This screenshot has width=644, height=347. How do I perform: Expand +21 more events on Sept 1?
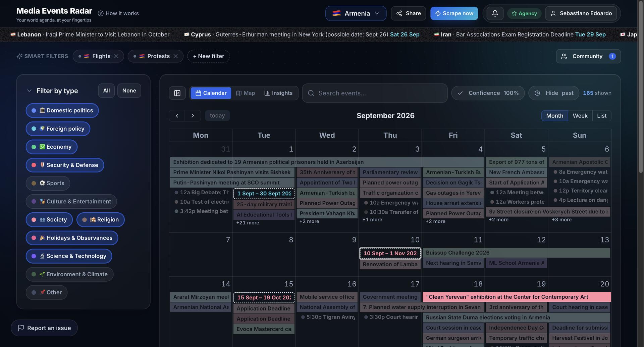pyautogui.click(x=248, y=223)
